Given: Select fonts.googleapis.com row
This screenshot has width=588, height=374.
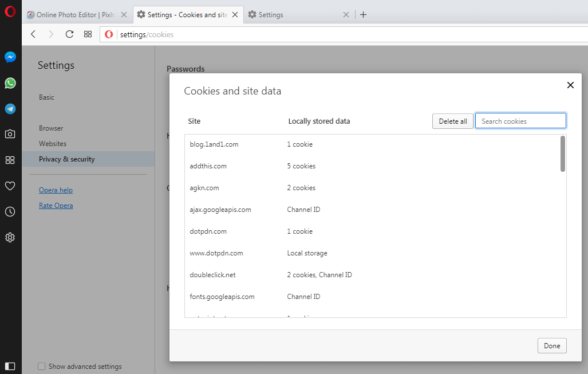Looking at the screenshot, I should click(x=372, y=297).
